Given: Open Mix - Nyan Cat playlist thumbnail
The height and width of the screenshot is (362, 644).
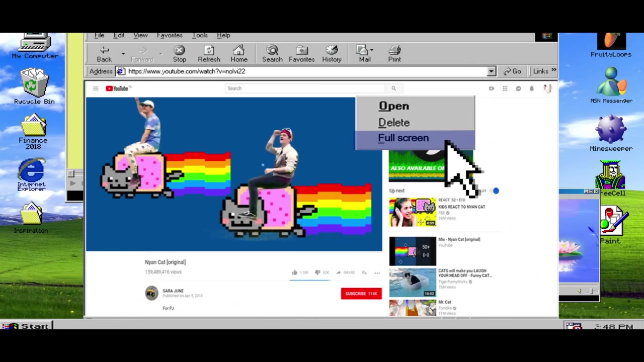Looking at the screenshot, I should tap(413, 251).
